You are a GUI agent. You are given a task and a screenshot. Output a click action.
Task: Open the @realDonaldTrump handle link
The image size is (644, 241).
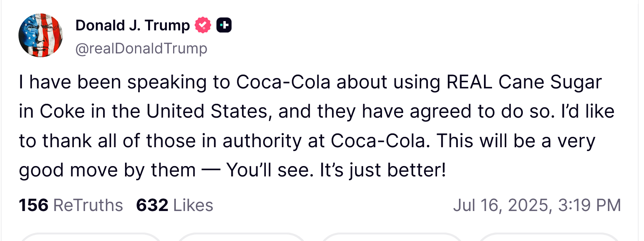tap(141, 48)
